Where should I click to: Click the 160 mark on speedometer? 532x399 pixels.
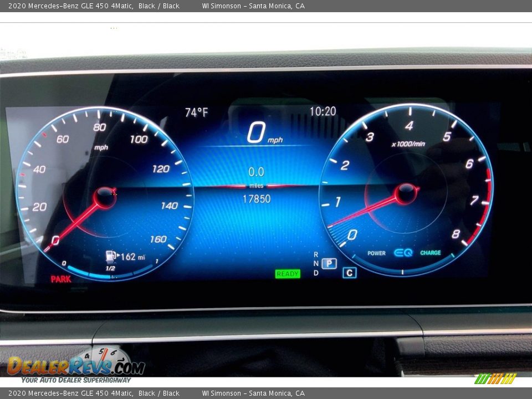pos(158,239)
